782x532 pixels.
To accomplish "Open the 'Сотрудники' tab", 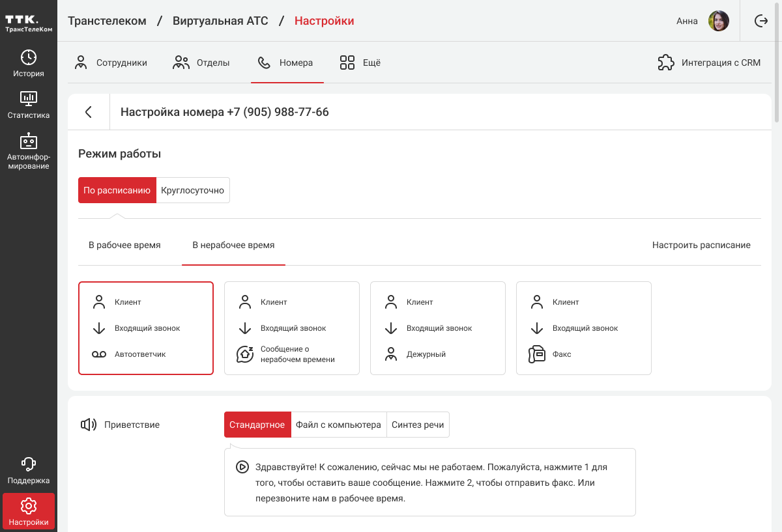I will point(110,63).
